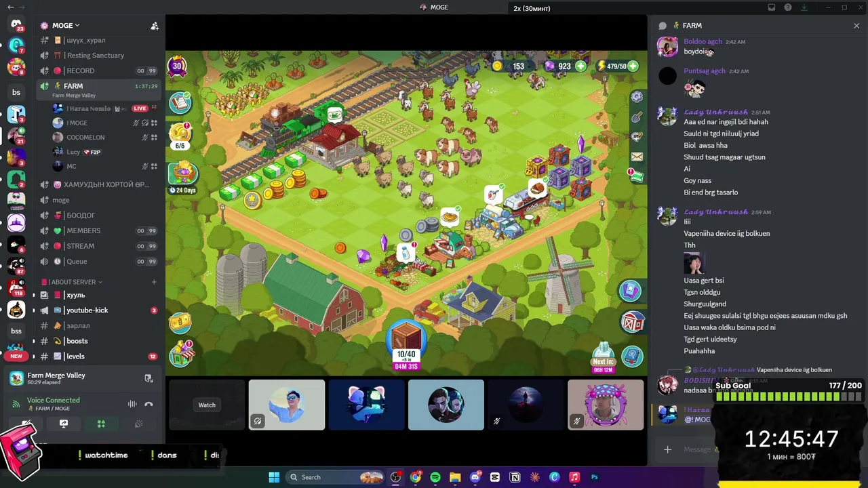Open Puntsag agch's profile name in chat
Screen dimensions: 868x488
[705, 70]
